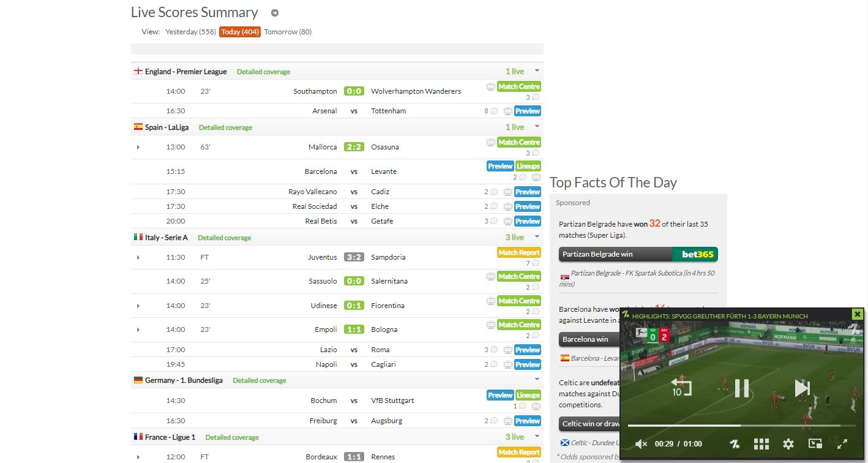Click TV icon for Udinese vs Fiorentina
Screen dimensions: 868x463
point(491,301)
